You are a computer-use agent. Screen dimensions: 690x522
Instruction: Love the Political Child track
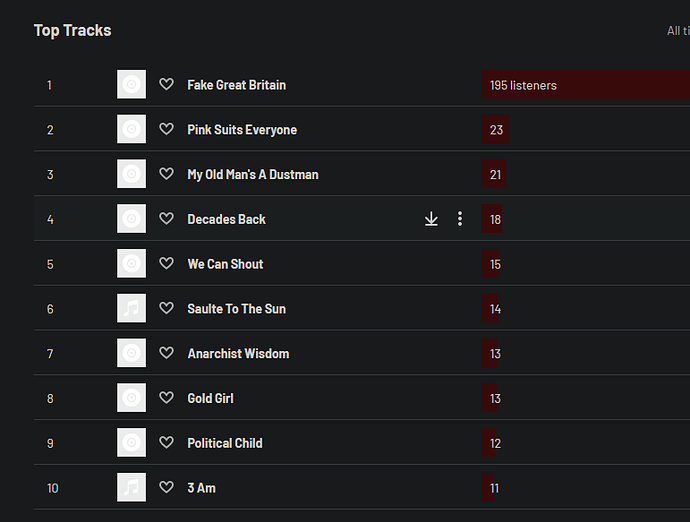[167, 443]
